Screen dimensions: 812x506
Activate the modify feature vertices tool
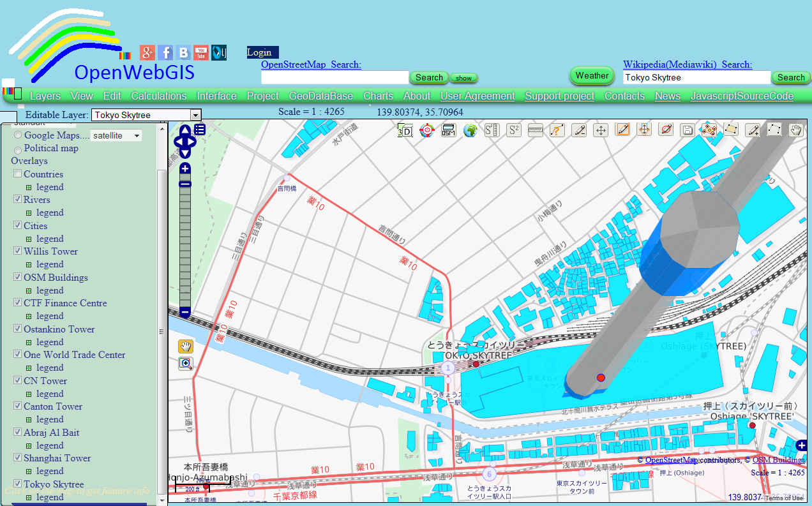(709, 130)
